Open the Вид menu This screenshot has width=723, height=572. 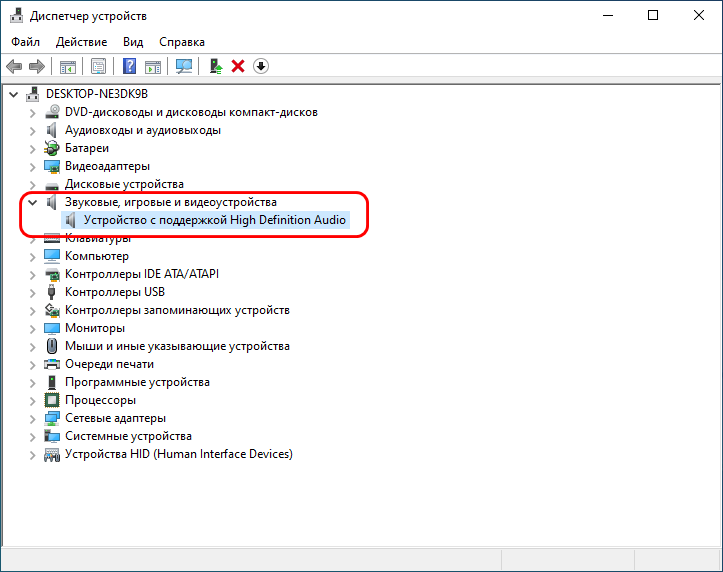click(133, 42)
